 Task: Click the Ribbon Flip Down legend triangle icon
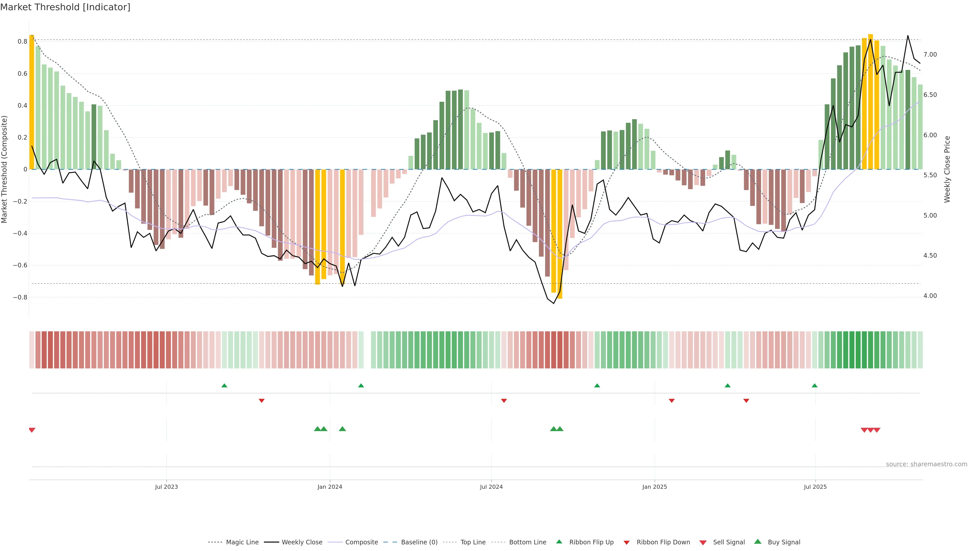[626, 543]
